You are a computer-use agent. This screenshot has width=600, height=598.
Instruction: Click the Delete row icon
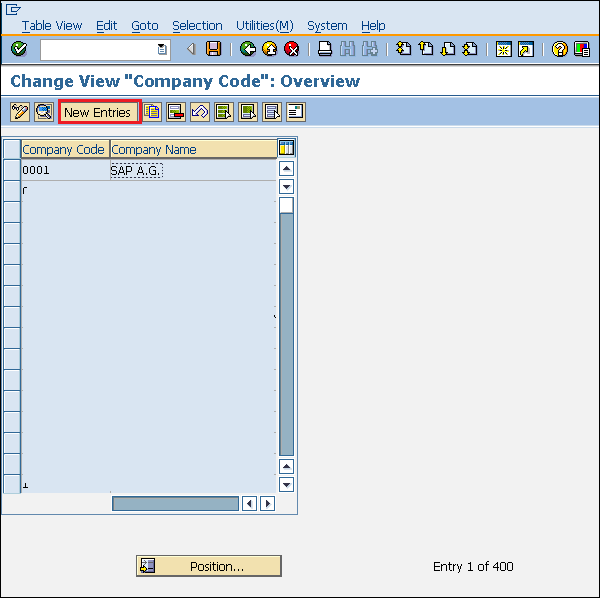pyautogui.click(x=176, y=112)
